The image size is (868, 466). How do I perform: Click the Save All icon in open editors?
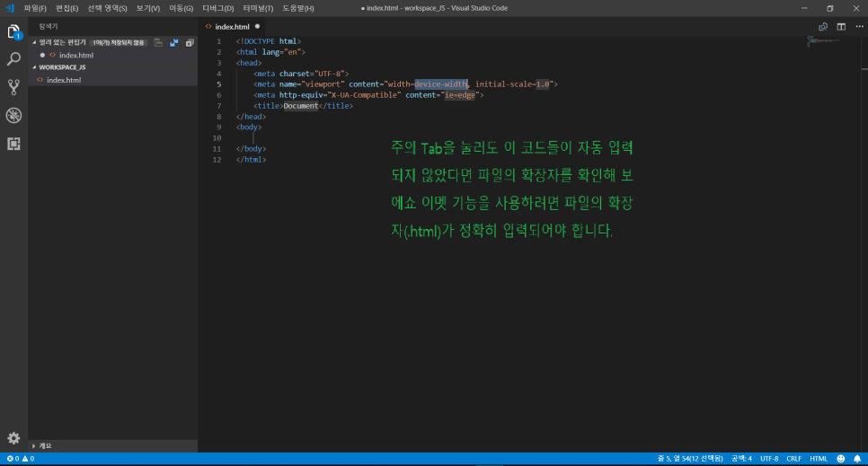click(x=173, y=42)
